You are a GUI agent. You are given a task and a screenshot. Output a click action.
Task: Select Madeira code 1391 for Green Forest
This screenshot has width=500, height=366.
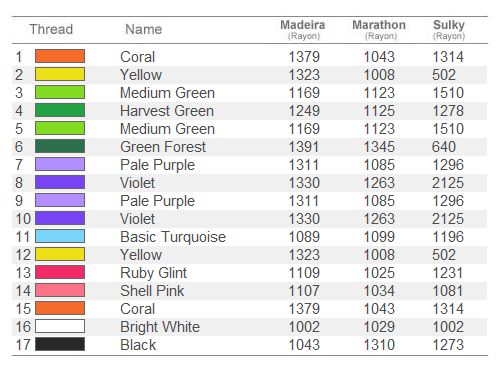[304, 147]
